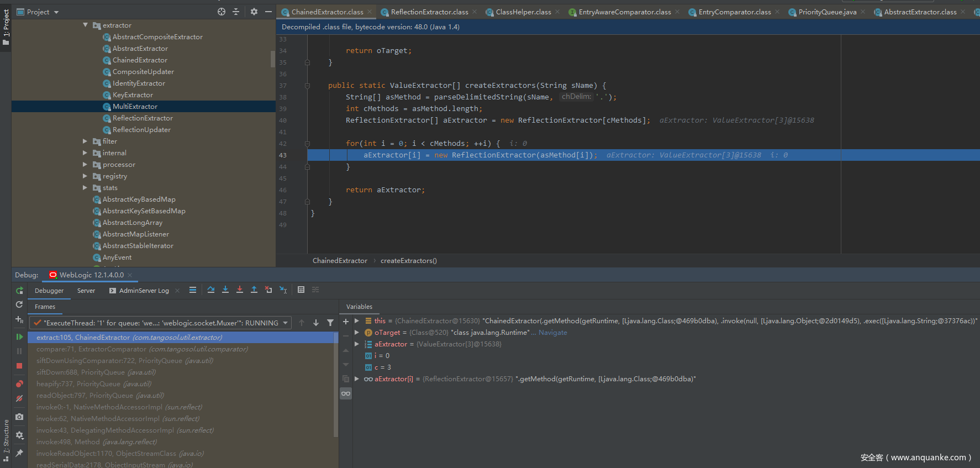The width and height of the screenshot is (980, 468).
Task: Open the ExecuteThread selection dropdown
Action: pyautogui.click(x=285, y=323)
